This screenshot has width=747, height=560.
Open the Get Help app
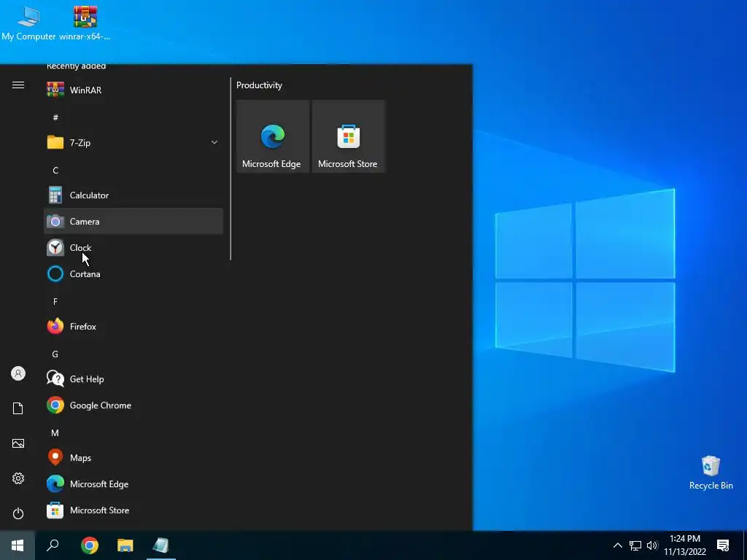click(x=133, y=379)
